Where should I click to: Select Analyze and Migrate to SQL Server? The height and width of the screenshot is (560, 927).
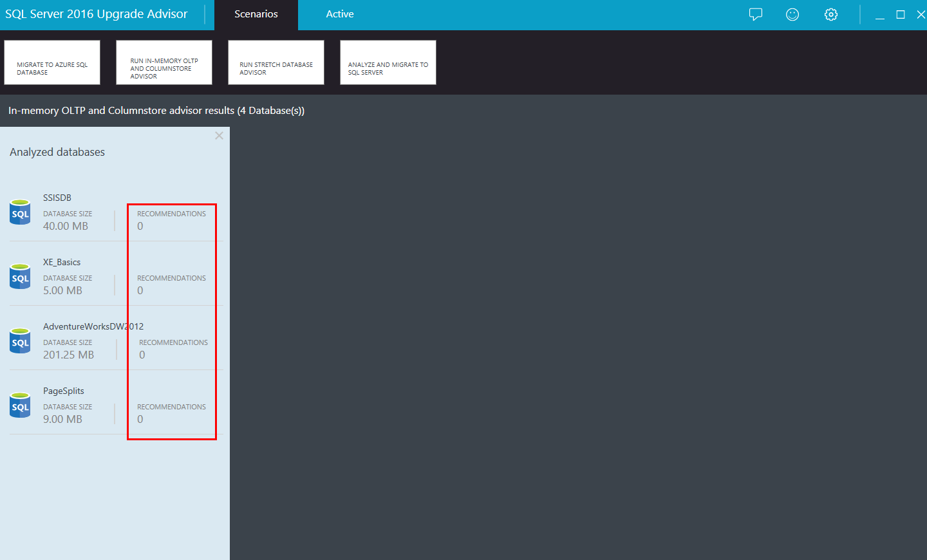[388, 62]
